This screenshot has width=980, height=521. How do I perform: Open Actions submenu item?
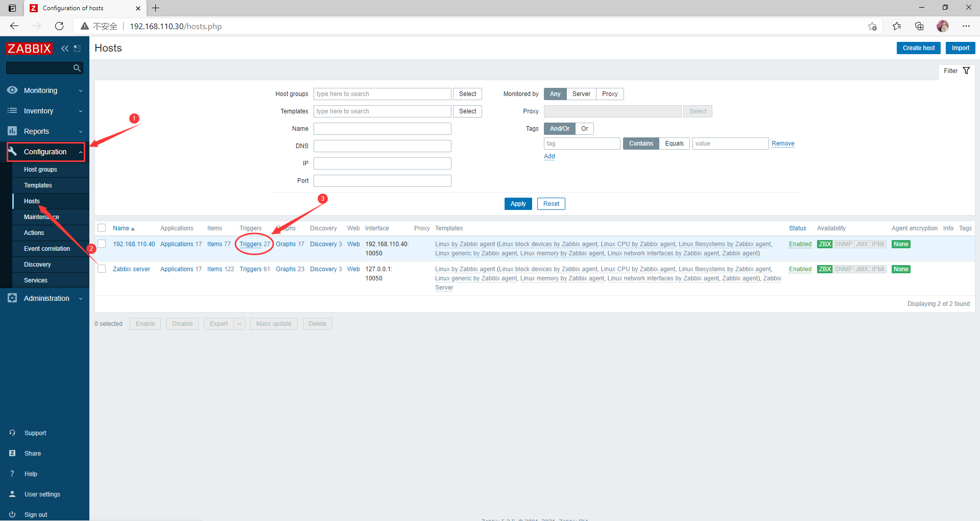pos(34,233)
